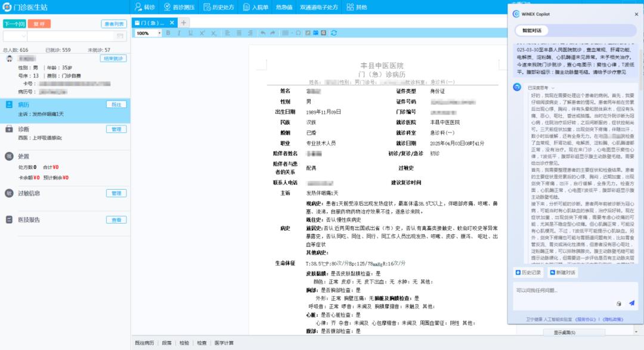Close the WiNEX Copilot panel
644x350 pixels.
[x=636, y=14]
